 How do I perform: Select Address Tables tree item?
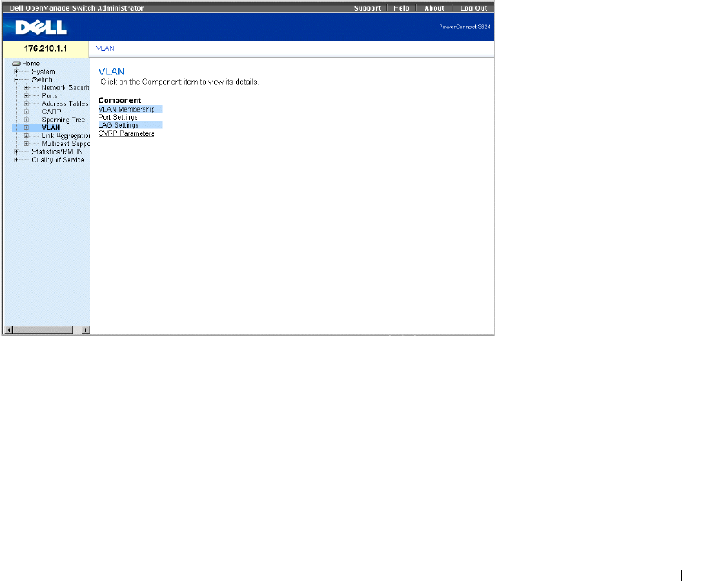[65, 103]
